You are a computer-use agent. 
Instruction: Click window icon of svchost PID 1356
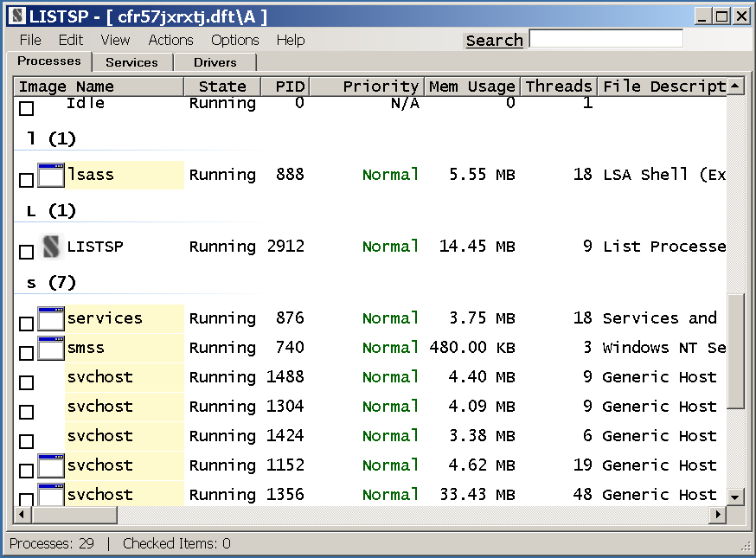tap(51, 495)
